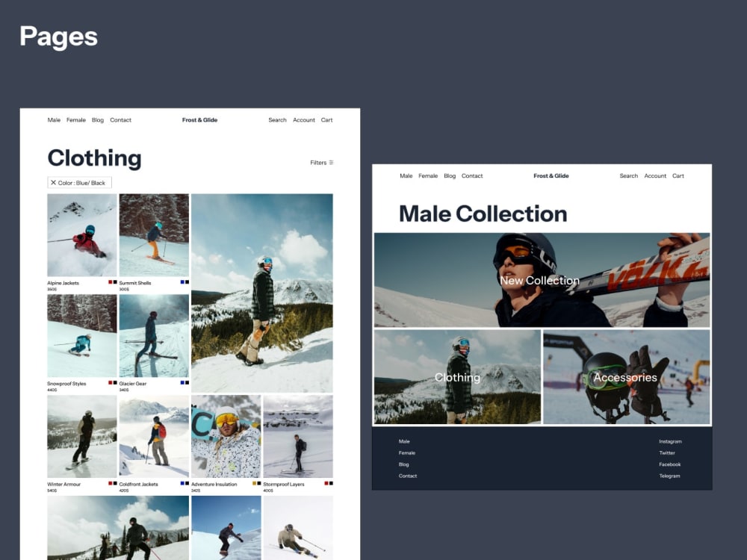
Task: Pick red swatch for Alpine Jackets
Action: tap(111, 282)
